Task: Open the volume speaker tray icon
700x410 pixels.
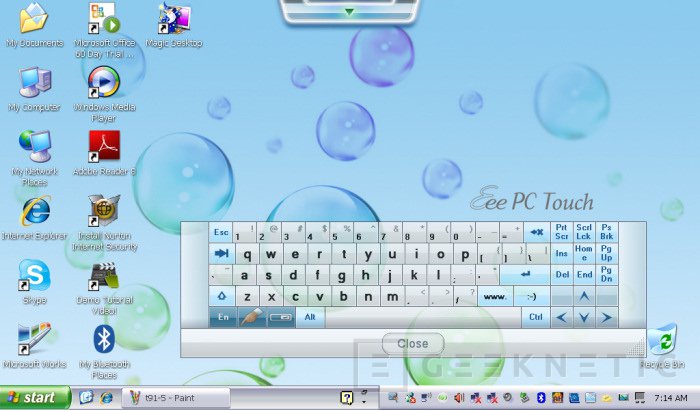Action: tap(458, 397)
